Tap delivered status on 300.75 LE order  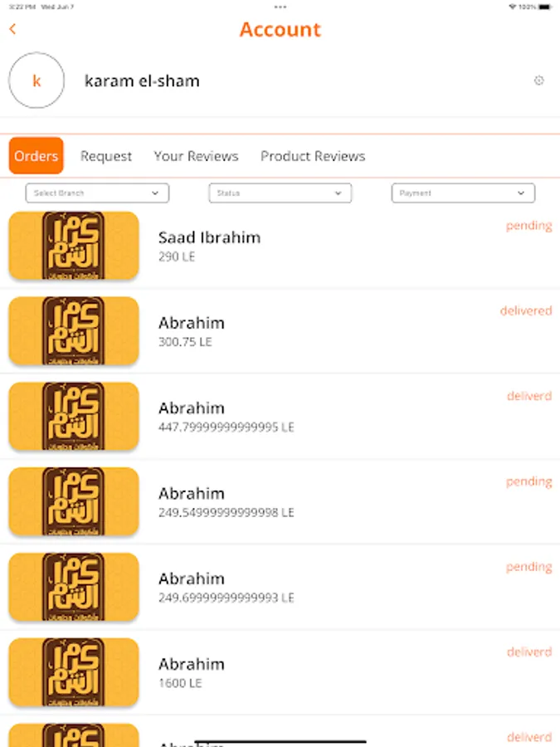[x=526, y=310]
